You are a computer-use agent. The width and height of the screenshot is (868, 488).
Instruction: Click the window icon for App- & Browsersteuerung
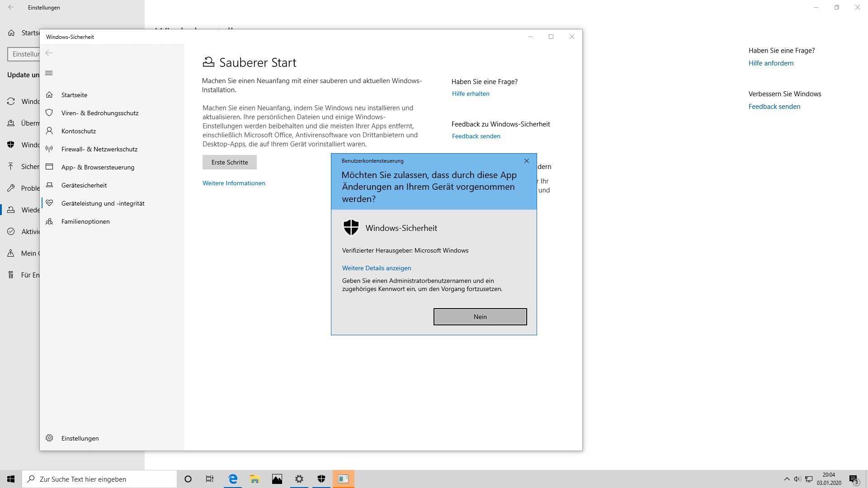[49, 167]
